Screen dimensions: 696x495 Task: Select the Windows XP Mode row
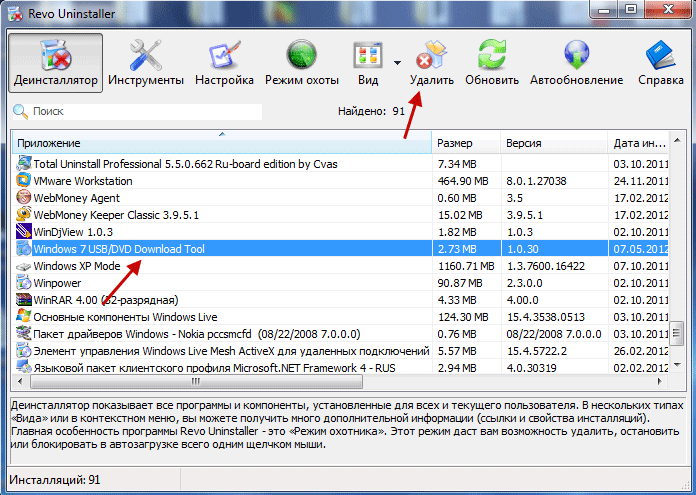point(77,266)
